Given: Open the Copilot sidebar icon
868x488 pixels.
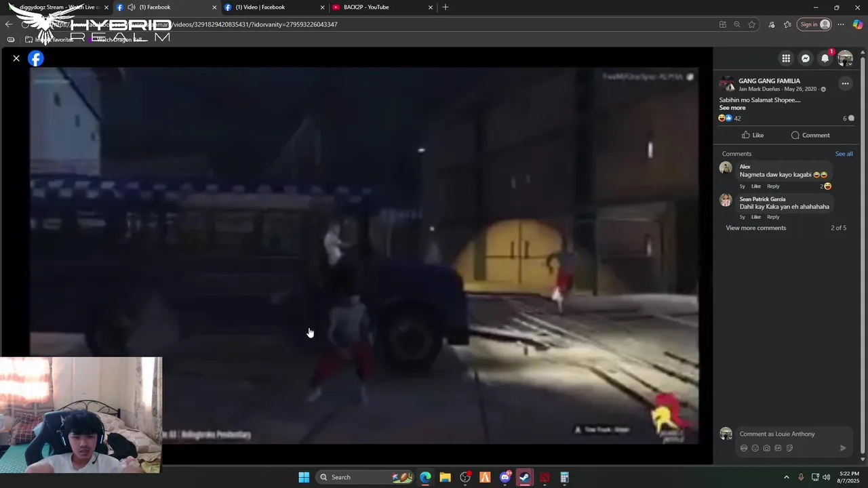Looking at the screenshot, I should (x=858, y=24).
